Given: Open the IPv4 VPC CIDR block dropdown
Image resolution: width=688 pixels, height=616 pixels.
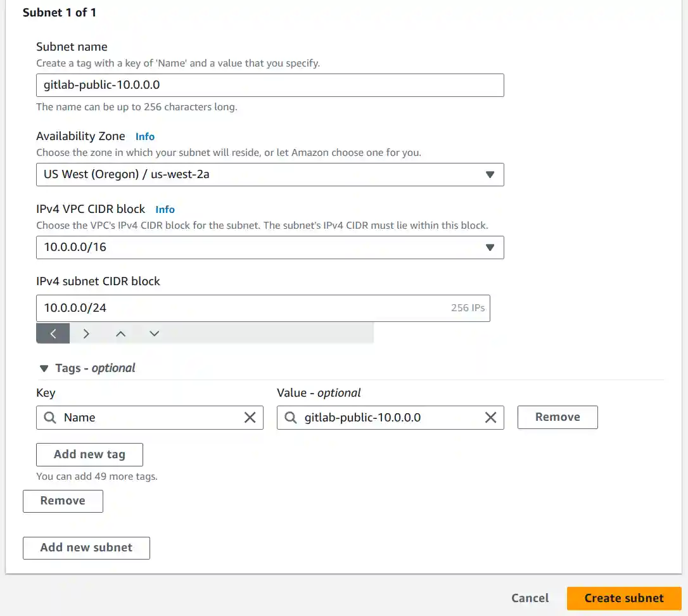Looking at the screenshot, I should [x=490, y=247].
